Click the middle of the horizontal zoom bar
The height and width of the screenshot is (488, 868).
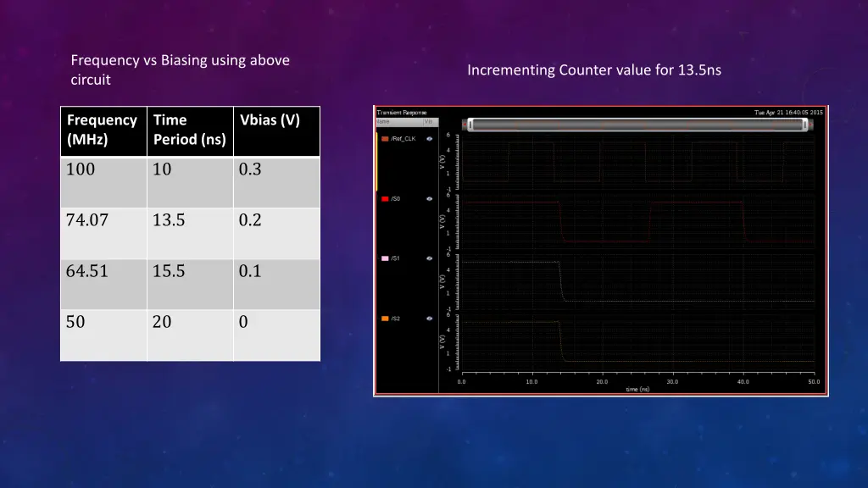tap(637, 125)
